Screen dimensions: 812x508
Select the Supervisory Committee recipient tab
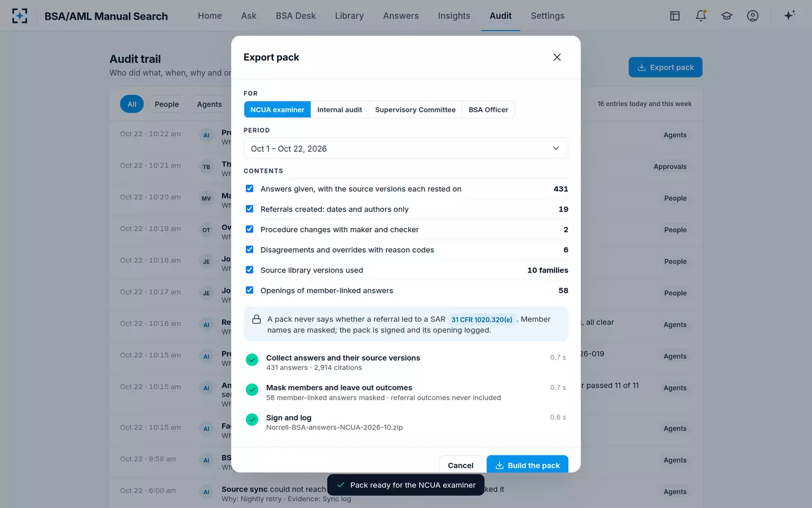415,110
